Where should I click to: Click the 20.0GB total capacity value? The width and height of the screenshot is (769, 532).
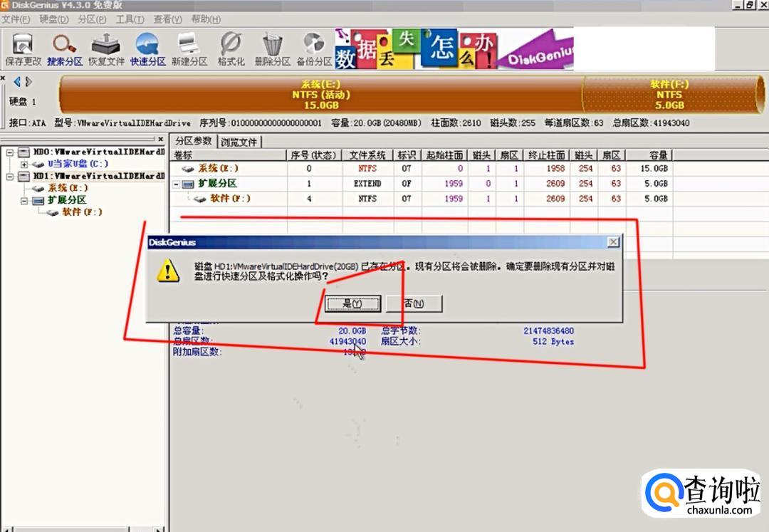(x=352, y=331)
